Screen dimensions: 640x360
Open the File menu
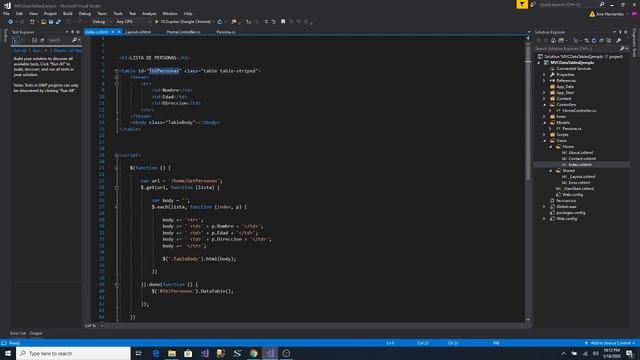coord(6,13)
